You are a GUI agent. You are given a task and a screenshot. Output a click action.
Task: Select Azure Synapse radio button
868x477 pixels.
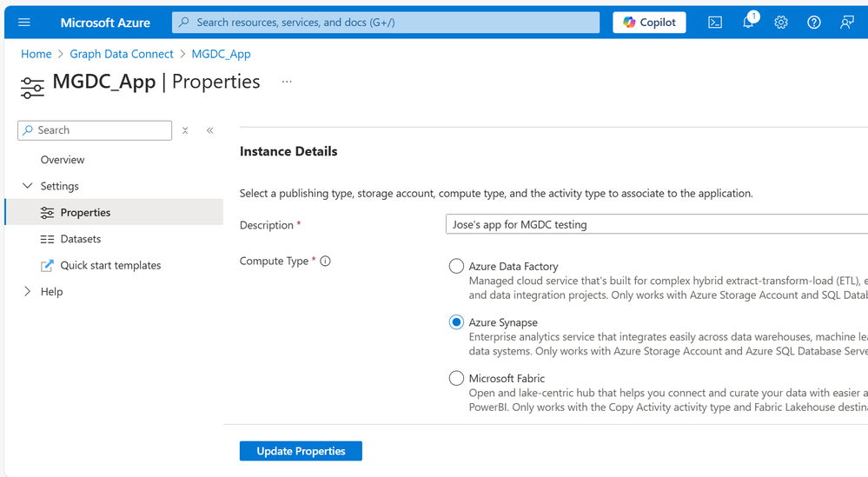coord(456,322)
